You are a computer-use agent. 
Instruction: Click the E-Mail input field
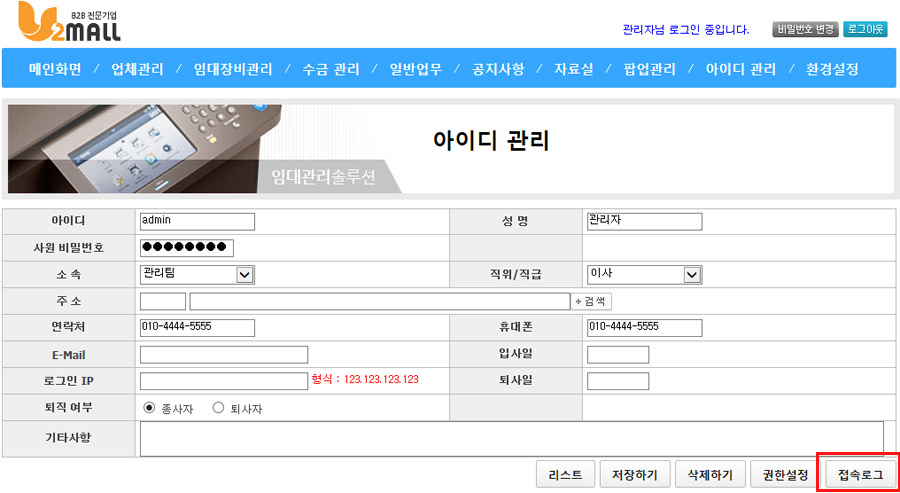pos(224,355)
